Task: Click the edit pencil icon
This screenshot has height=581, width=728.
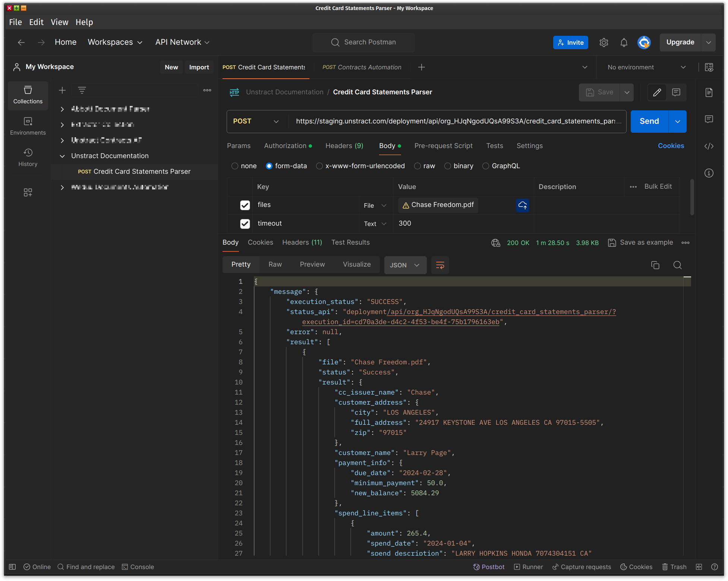Action: [x=657, y=92]
